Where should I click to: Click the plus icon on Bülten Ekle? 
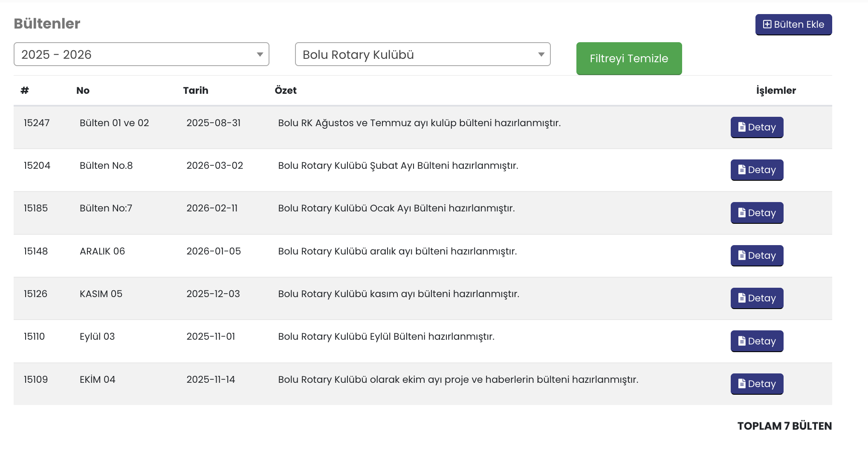tap(767, 24)
